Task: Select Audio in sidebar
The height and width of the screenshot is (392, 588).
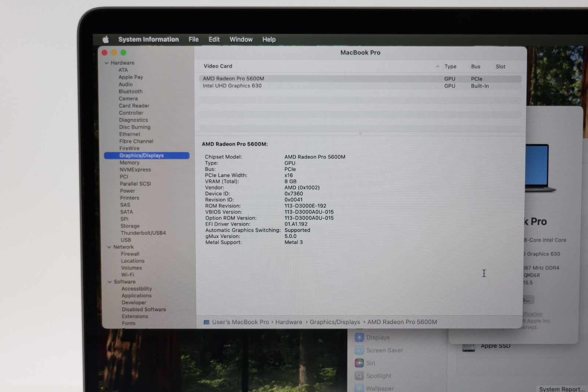Action: click(126, 84)
